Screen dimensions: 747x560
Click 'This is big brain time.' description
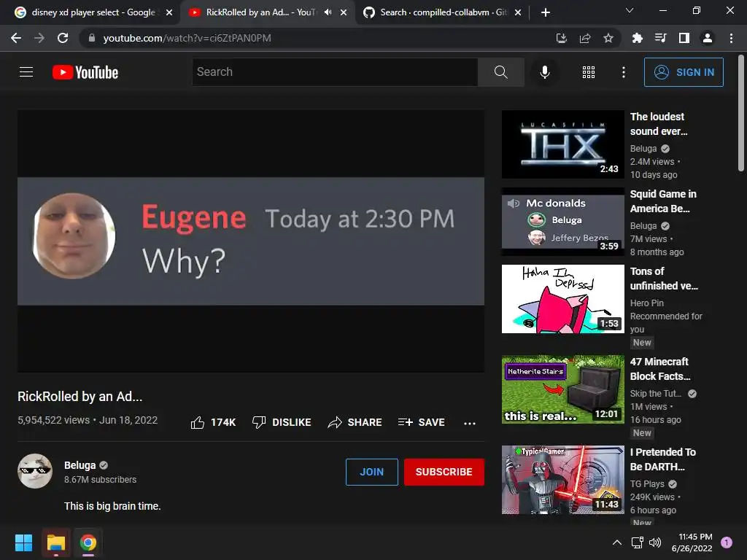pyautogui.click(x=112, y=506)
